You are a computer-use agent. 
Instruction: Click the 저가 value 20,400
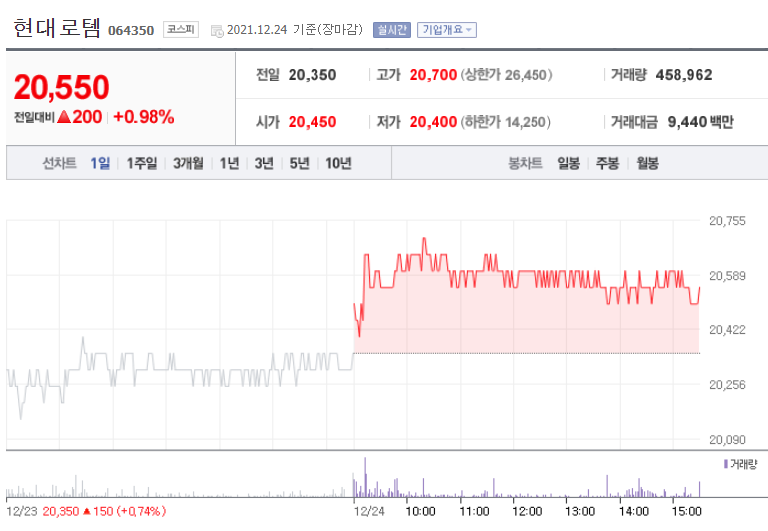click(x=433, y=121)
